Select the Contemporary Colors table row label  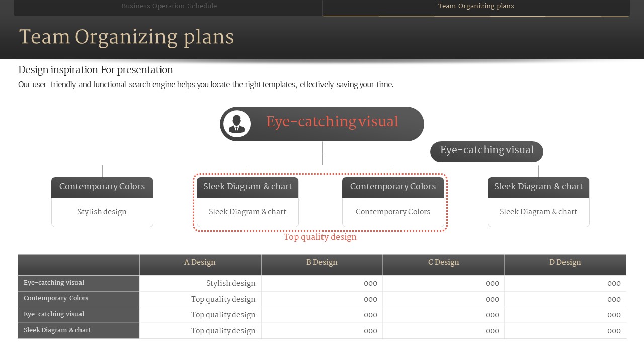pyautogui.click(x=56, y=298)
